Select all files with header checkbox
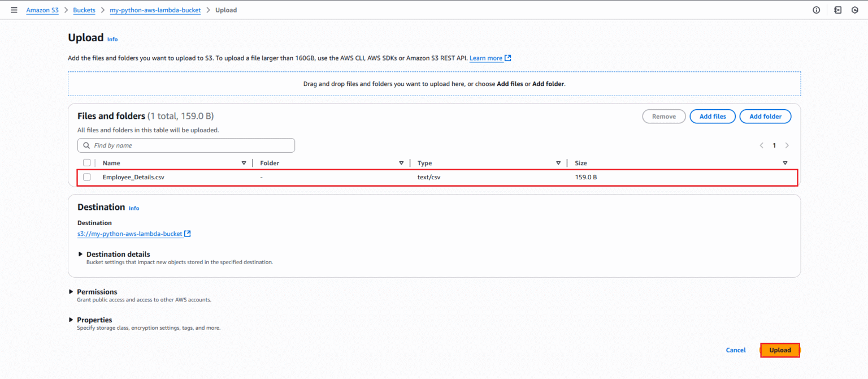This screenshot has width=868, height=379. point(86,162)
